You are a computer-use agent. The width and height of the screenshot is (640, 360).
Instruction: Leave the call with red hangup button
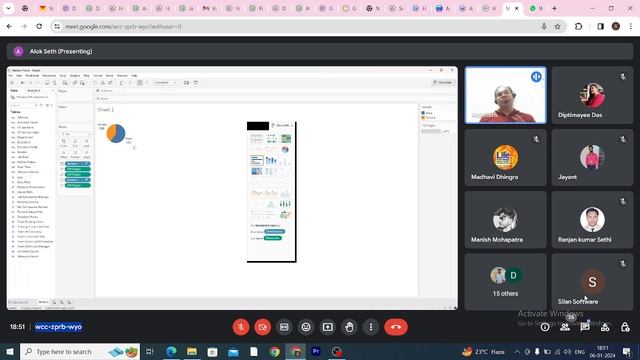[396, 327]
